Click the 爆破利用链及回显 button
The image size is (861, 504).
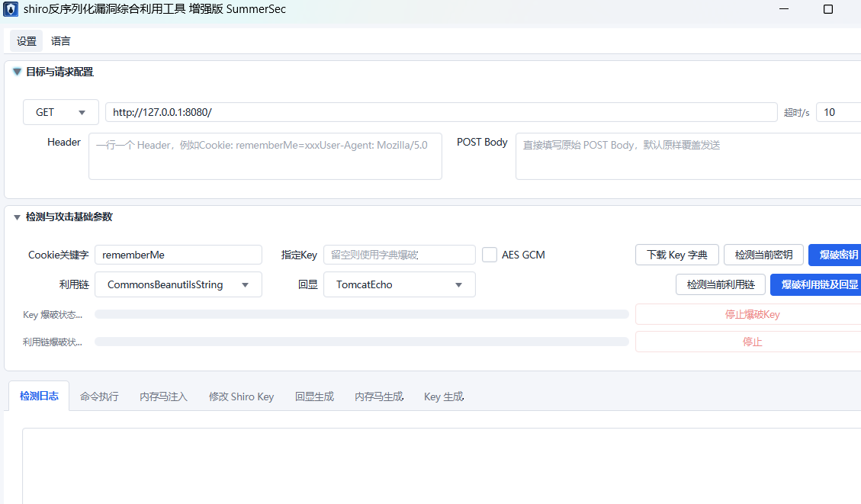pyautogui.click(x=816, y=284)
